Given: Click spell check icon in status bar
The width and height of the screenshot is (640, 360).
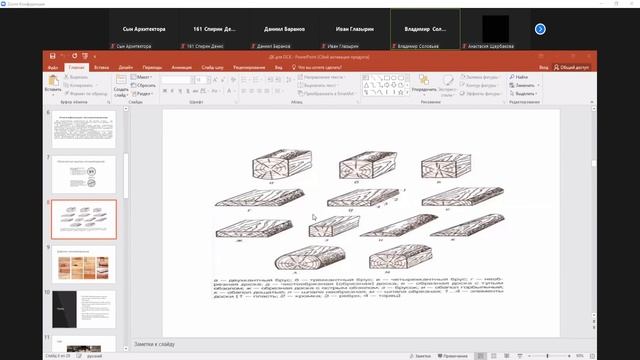Looking at the screenshot, I should coord(79,356).
